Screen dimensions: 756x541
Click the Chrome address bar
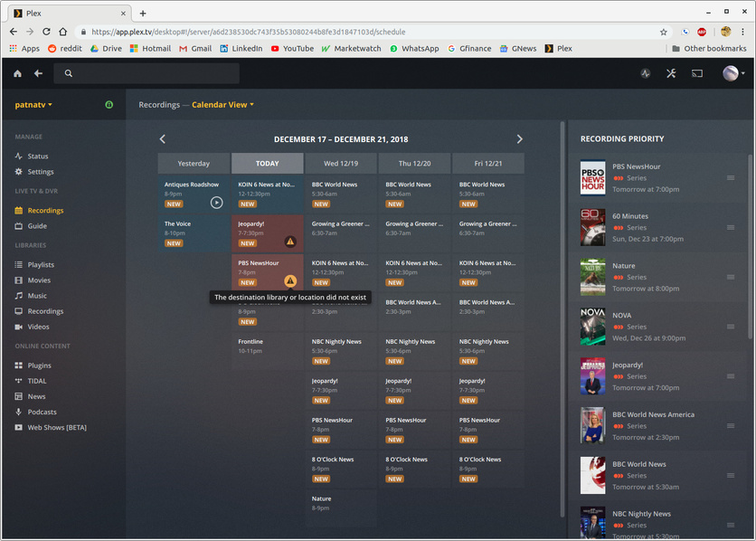[x=372, y=32]
